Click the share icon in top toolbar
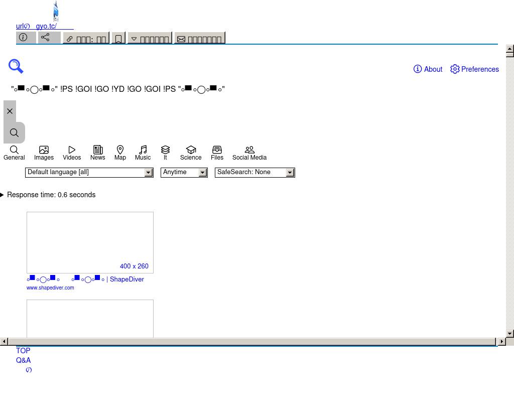514x420 pixels. coord(49,38)
